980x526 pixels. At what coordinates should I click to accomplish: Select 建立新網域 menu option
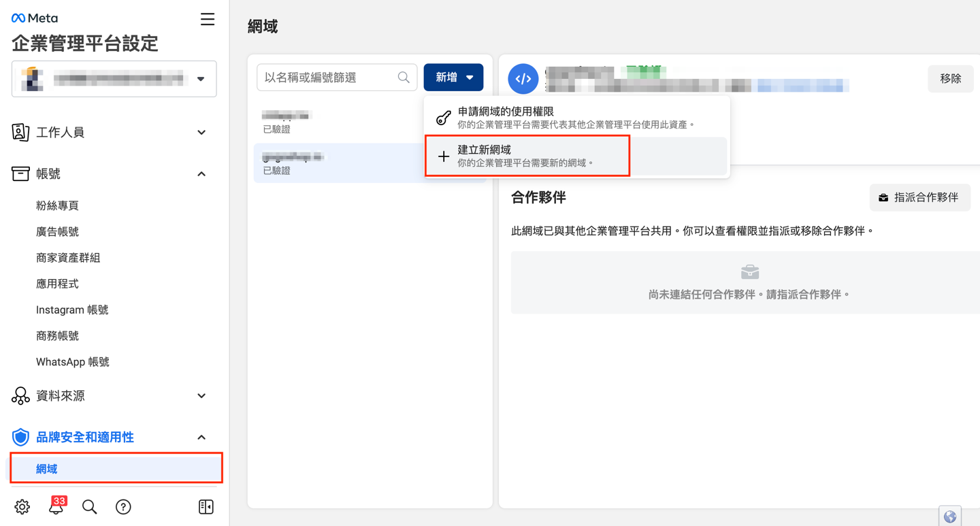576,157
